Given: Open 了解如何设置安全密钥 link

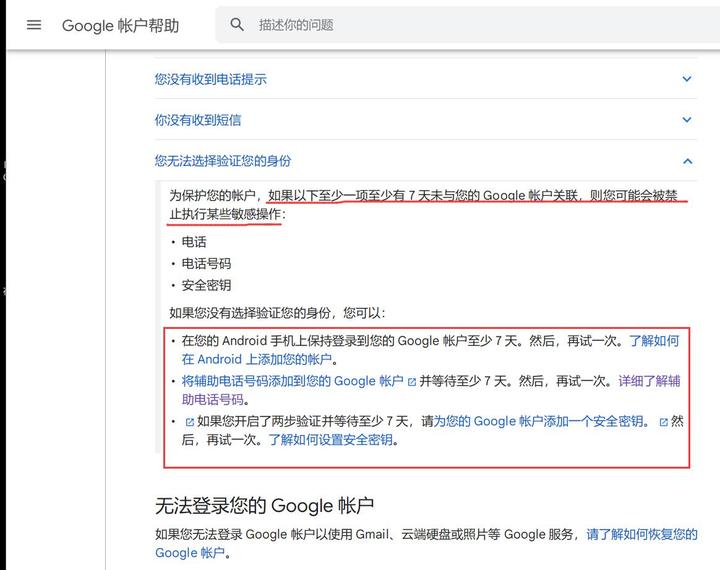Looking at the screenshot, I should (330, 440).
